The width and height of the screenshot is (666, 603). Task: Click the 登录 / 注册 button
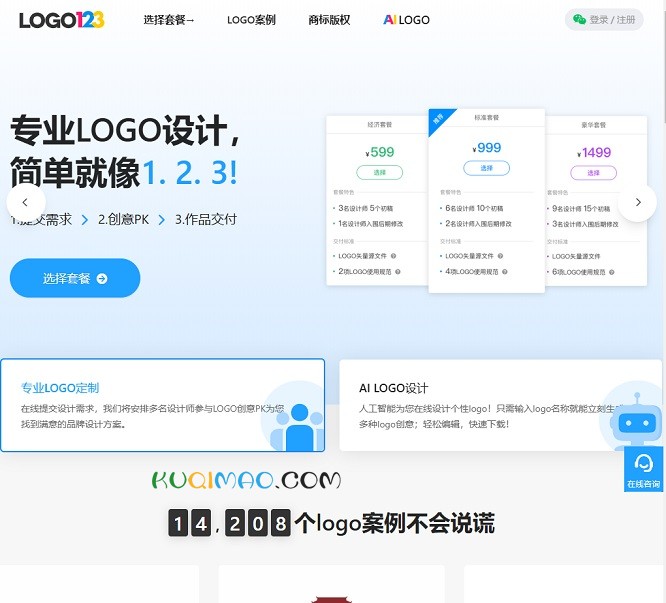click(x=604, y=20)
